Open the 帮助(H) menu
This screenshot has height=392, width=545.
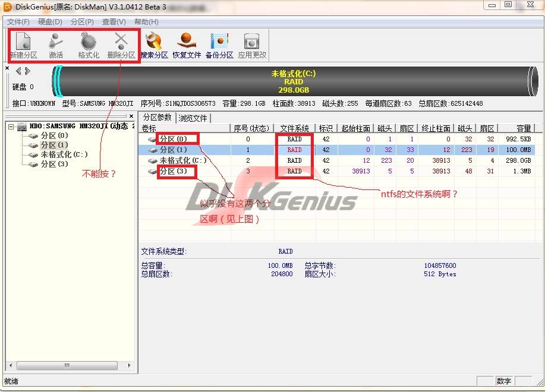pyautogui.click(x=146, y=22)
